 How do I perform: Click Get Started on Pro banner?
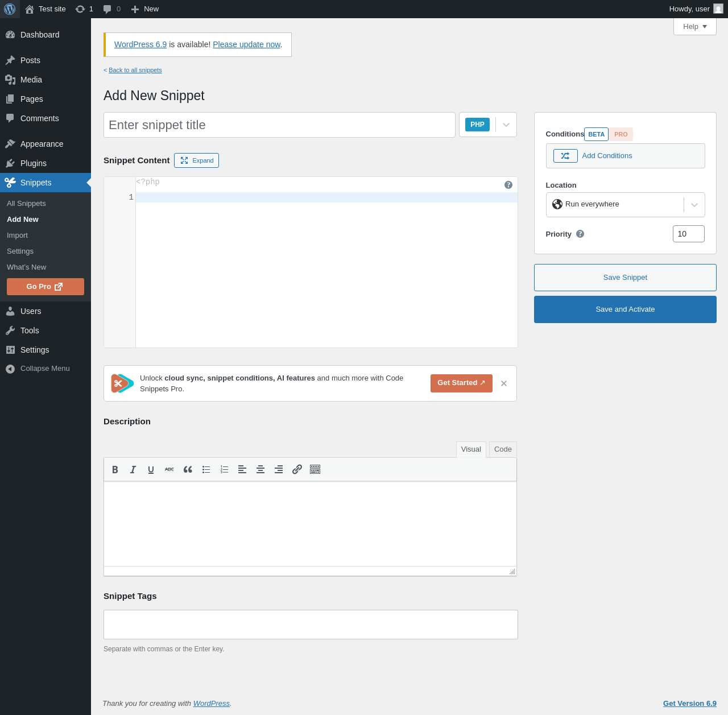pos(461,383)
